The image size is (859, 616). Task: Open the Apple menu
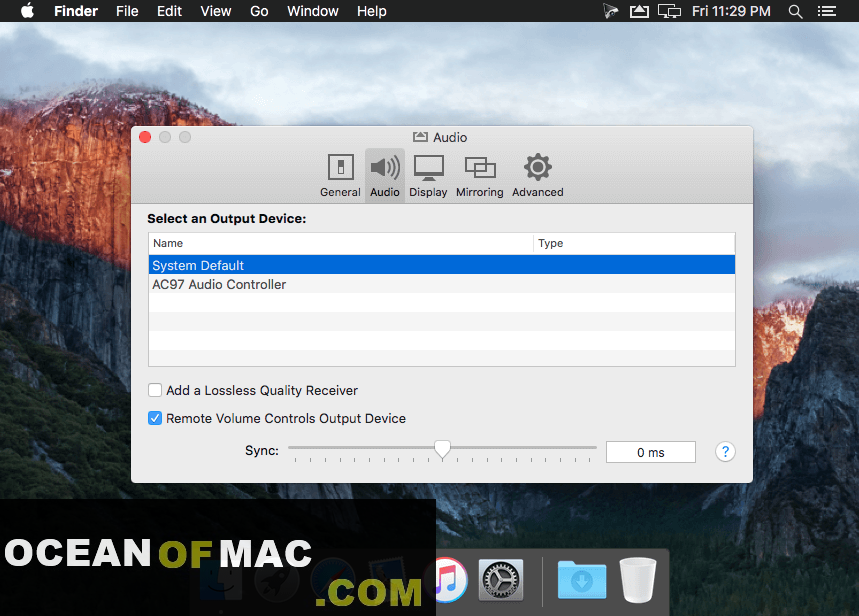27,11
